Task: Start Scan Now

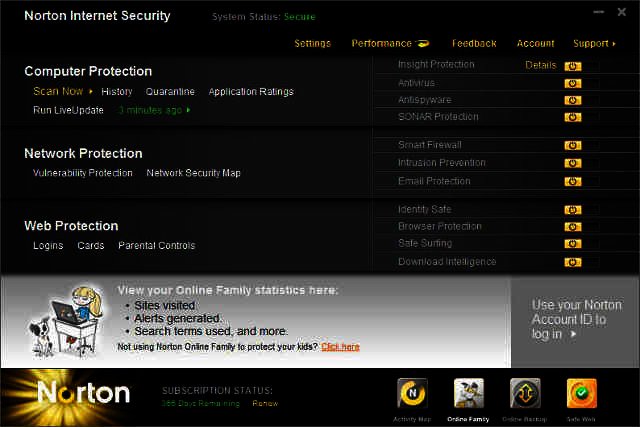Action: coord(58,91)
